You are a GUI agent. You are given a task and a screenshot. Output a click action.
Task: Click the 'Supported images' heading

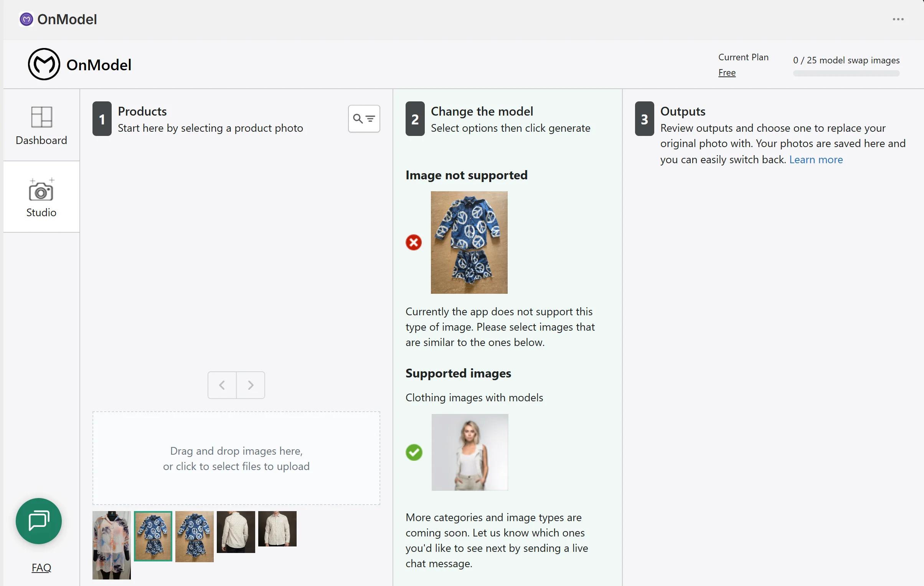click(458, 373)
